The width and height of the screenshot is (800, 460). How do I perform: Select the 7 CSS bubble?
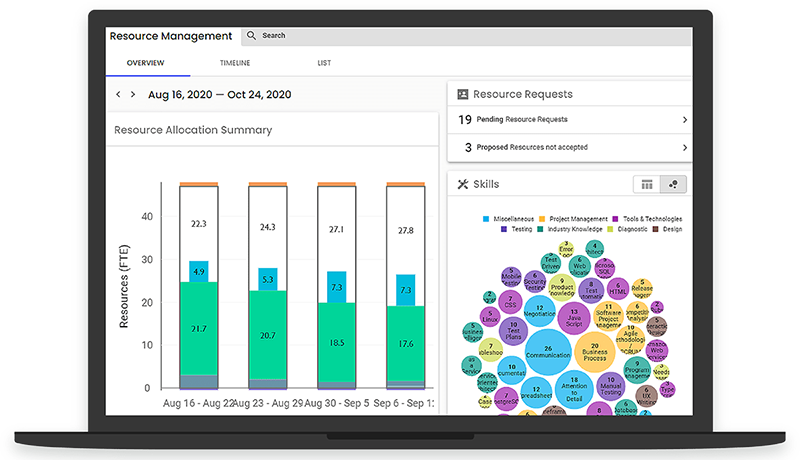pyautogui.click(x=510, y=302)
